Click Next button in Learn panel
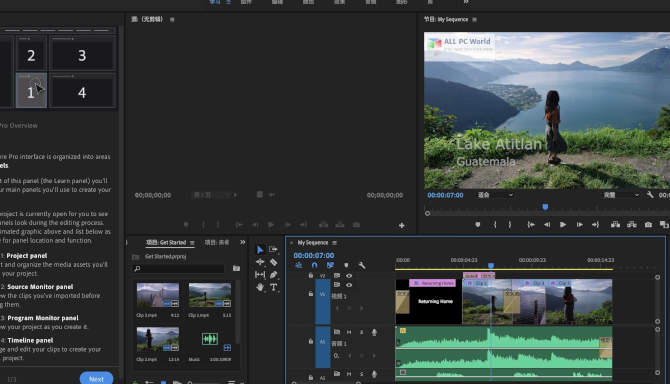 click(x=97, y=378)
